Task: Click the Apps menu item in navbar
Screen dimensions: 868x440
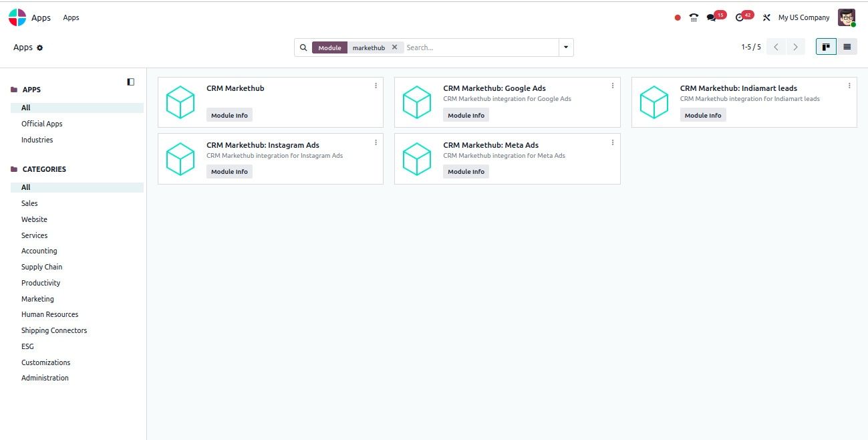Action: [x=71, y=18]
